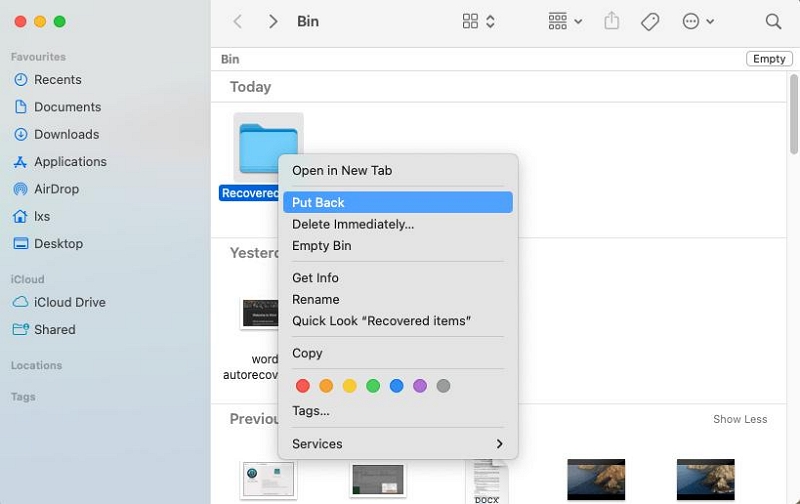Screen dimensions: 800x504
Task: Click the Locations sidebar heading
Action: point(36,366)
